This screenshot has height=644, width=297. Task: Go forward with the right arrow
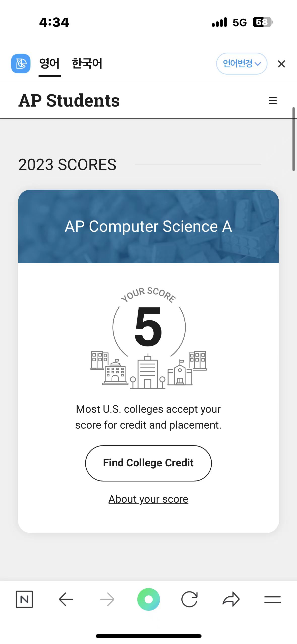click(x=107, y=599)
